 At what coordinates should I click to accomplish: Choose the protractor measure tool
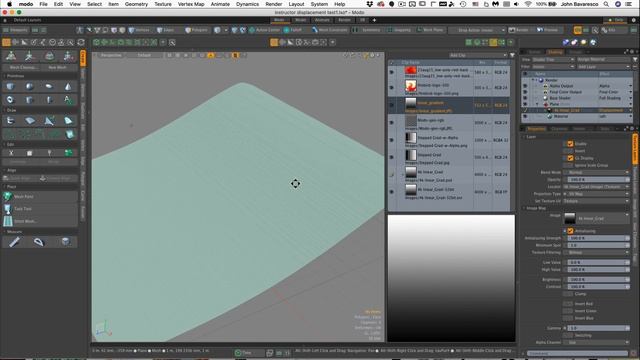[38, 242]
